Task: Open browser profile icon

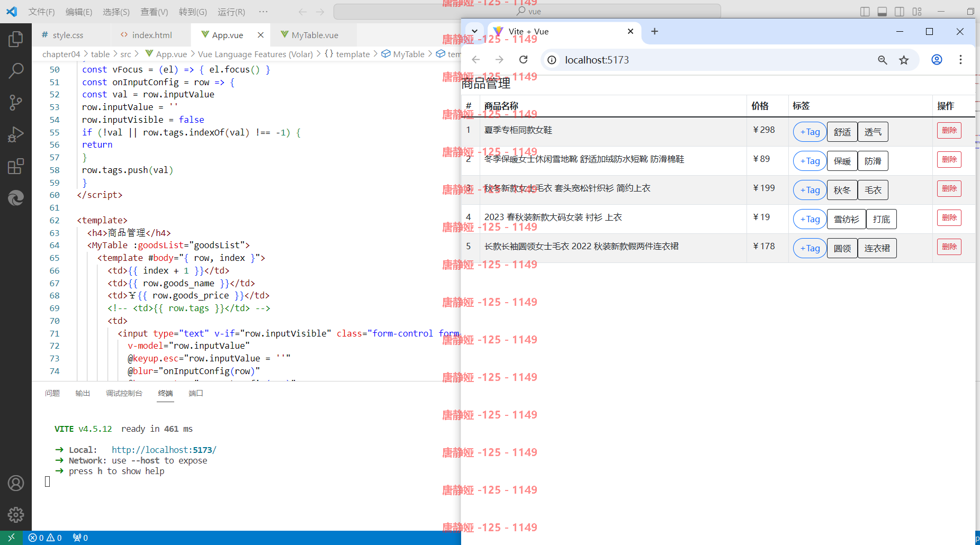Action: (x=937, y=60)
